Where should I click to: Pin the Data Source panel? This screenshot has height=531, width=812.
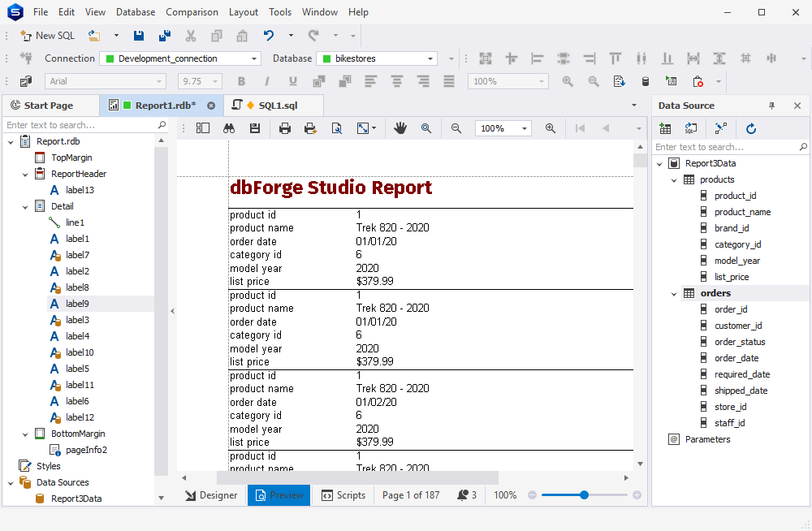click(771, 106)
